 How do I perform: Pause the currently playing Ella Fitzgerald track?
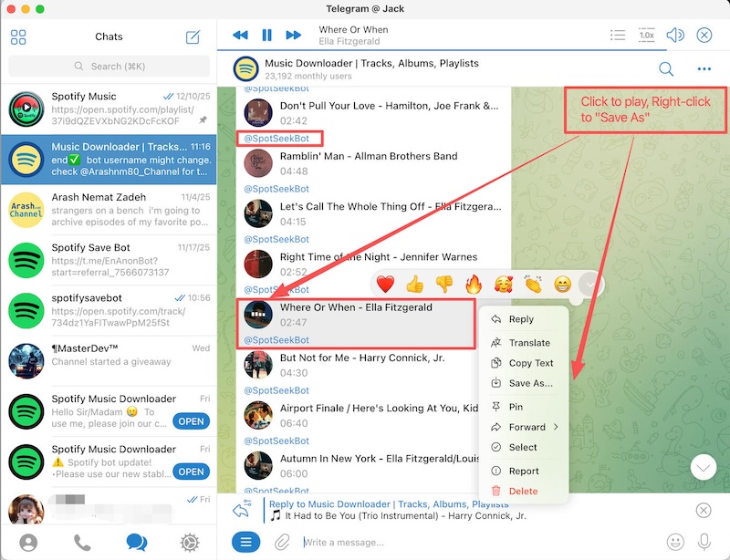click(x=266, y=35)
